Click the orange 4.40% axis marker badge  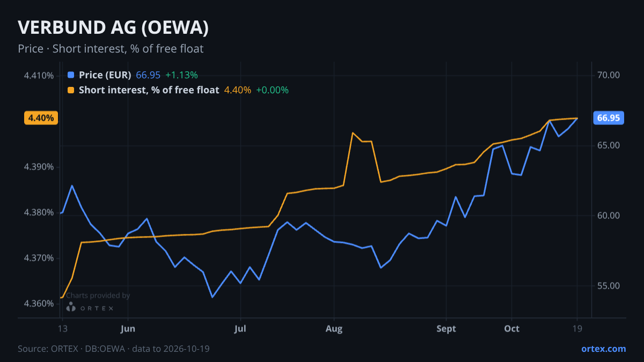[x=41, y=118]
